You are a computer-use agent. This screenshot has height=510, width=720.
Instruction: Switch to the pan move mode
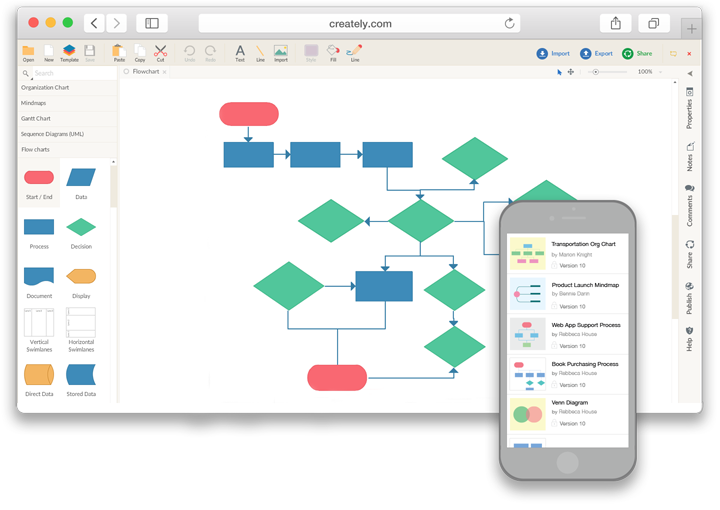pyautogui.click(x=571, y=72)
